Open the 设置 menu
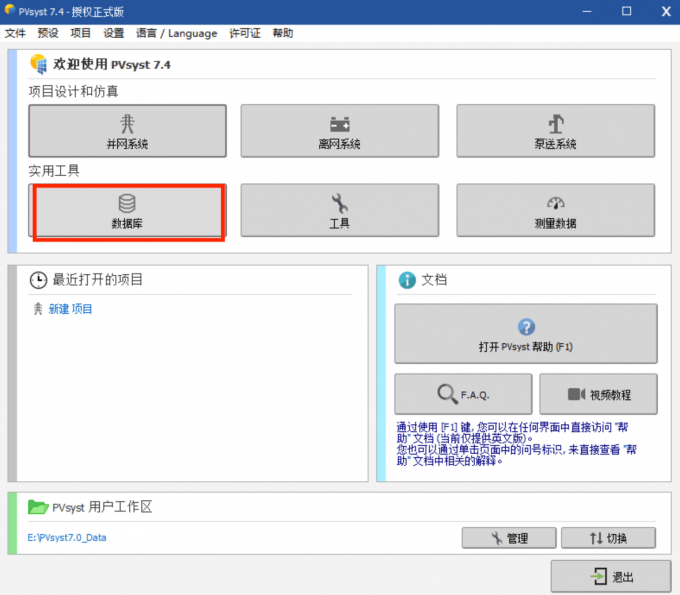Image resolution: width=680 pixels, height=595 pixels. [114, 33]
